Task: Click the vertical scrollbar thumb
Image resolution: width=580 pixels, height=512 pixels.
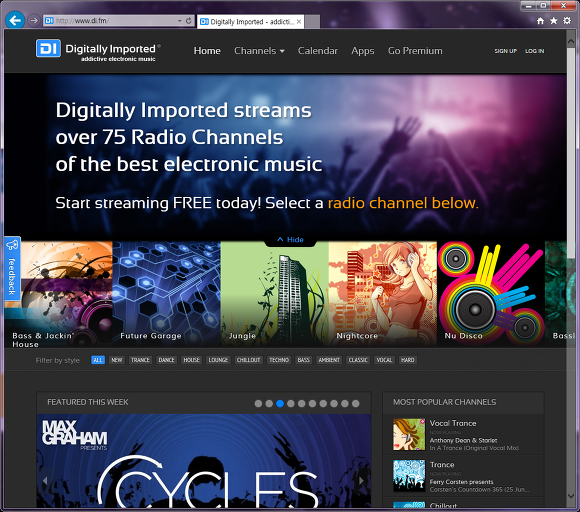Action: point(571,154)
